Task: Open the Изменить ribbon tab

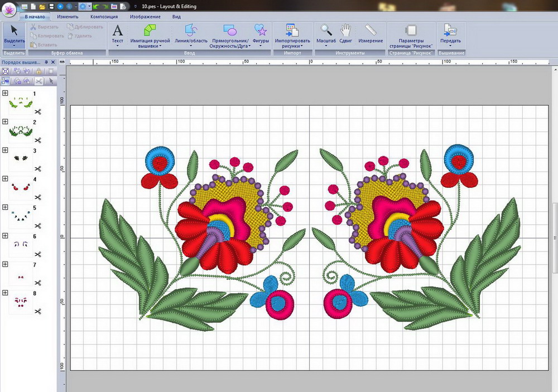Action: tap(68, 17)
